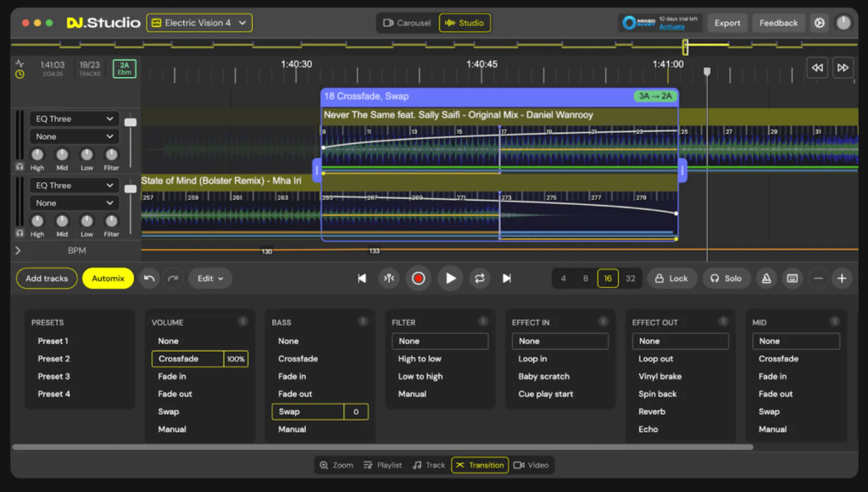
Task: Click first track's volume fader handle
Action: pyautogui.click(x=130, y=122)
